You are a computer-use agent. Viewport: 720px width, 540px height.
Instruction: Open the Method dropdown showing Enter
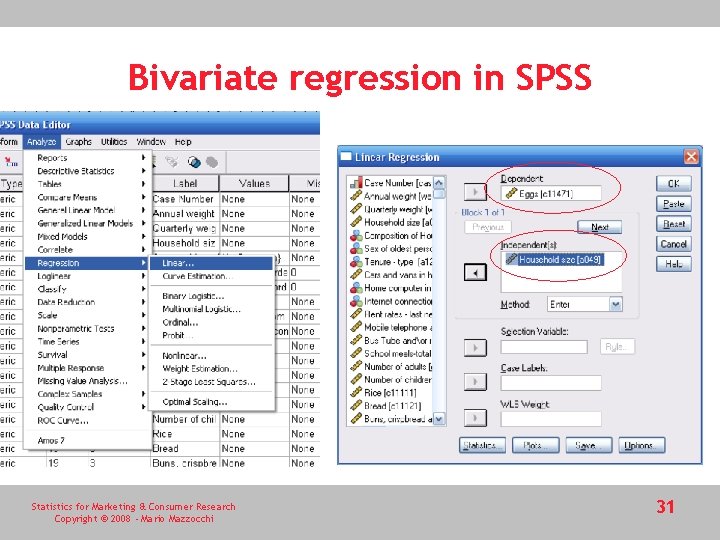(x=585, y=304)
